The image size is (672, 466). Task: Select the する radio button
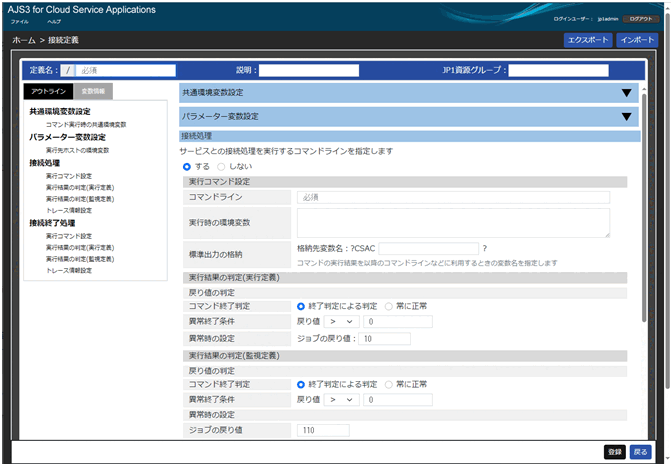[187, 167]
